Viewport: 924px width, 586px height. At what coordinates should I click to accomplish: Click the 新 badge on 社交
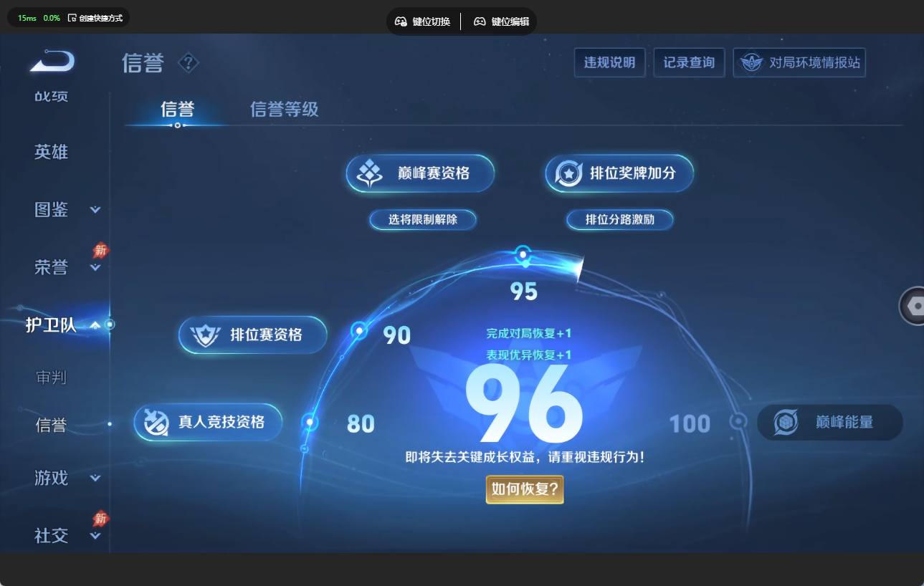click(101, 519)
